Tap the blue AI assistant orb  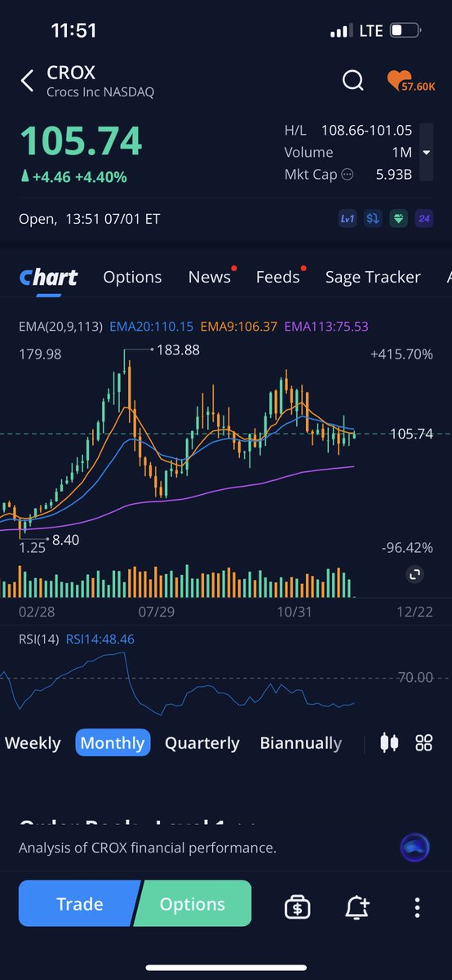coord(415,848)
